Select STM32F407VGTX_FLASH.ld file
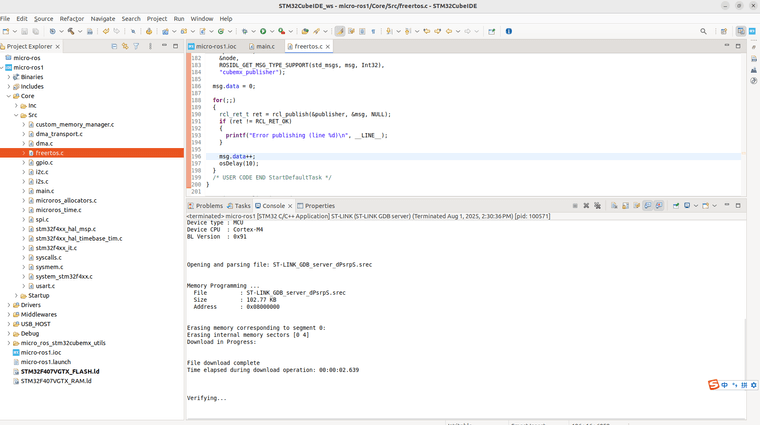760x425 pixels. [x=60, y=372]
